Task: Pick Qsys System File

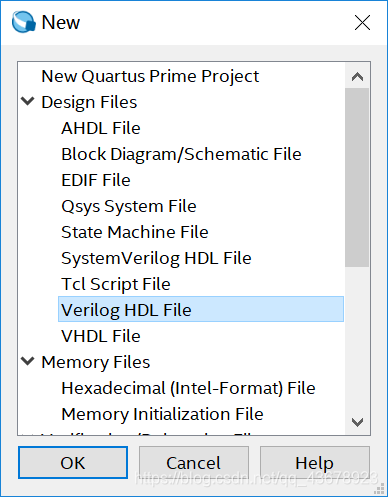Action: point(129,206)
